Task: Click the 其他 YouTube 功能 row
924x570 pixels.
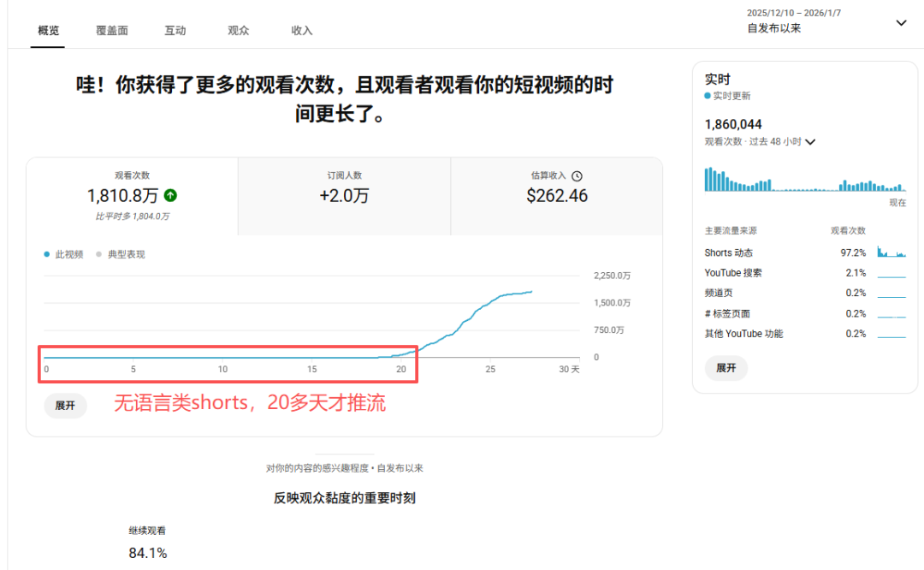Action: (x=805, y=334)
